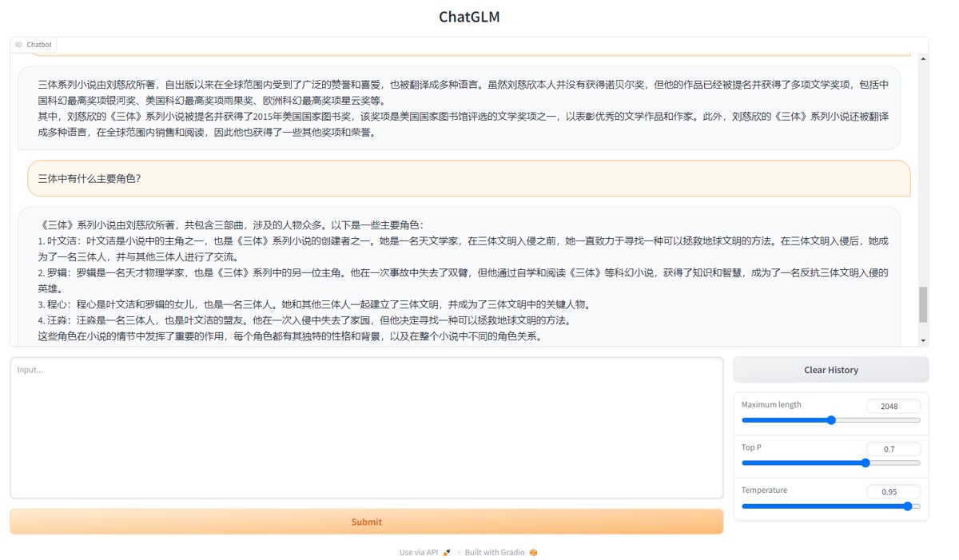This screenshot has width=959, height=560.
Task: Adjust the Top P slider
Action: (830, 463)
